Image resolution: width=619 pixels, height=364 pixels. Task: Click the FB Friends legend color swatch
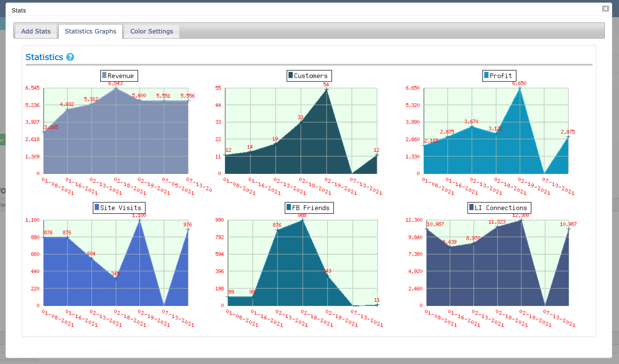tap(289, 207)
